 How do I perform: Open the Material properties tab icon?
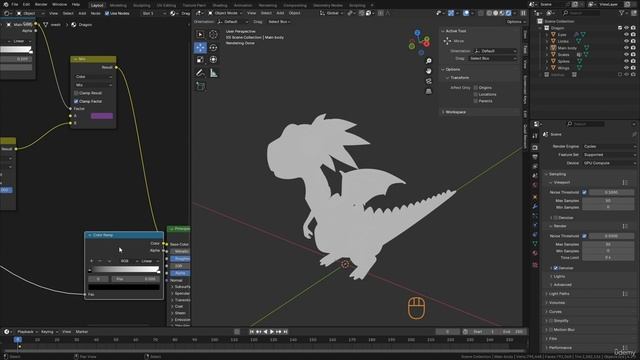535,253
